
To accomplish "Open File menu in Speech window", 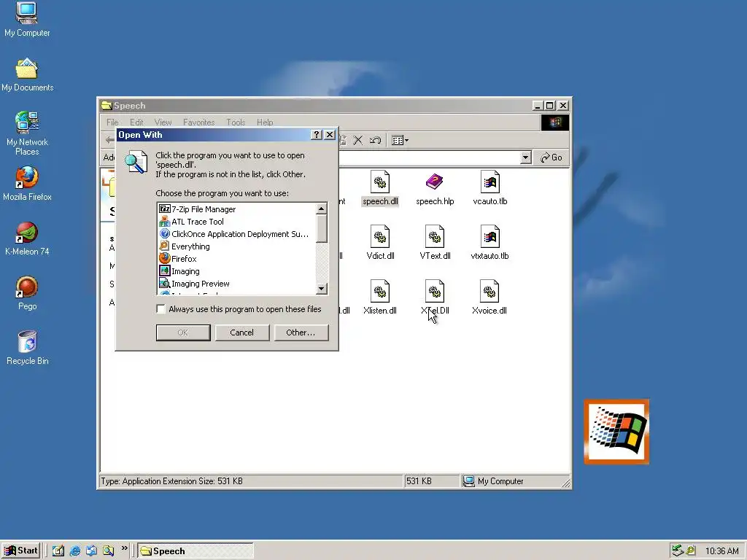I will point(112,122).
